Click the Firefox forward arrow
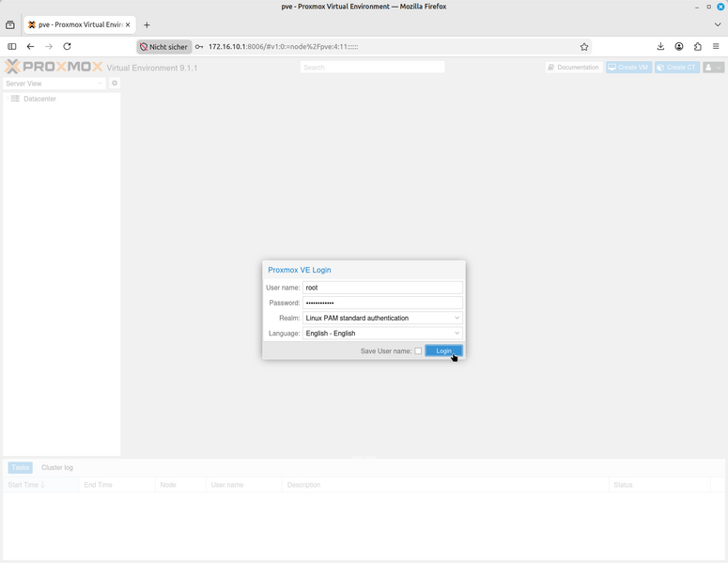728x563 pixels. [x=49, y=46]
